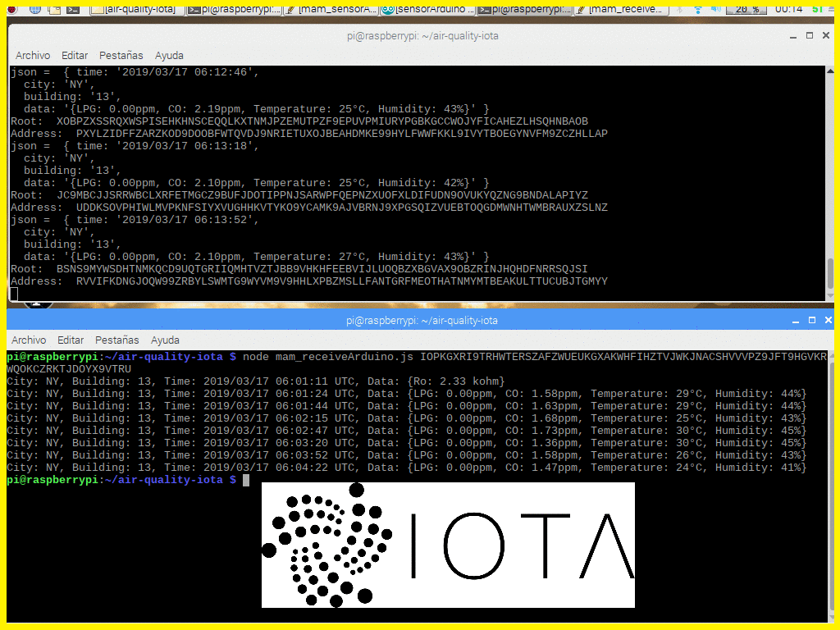840x630 pixels.
Task: Open Pestañas menu in upper terminal window
Action: [121, 55]
